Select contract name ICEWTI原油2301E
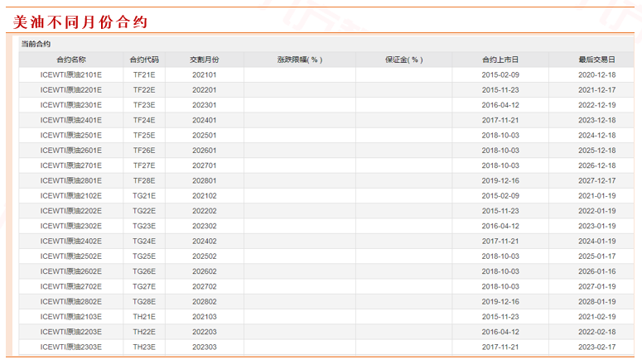This screenshot has width=642, height=364. (x=71, y=105)
